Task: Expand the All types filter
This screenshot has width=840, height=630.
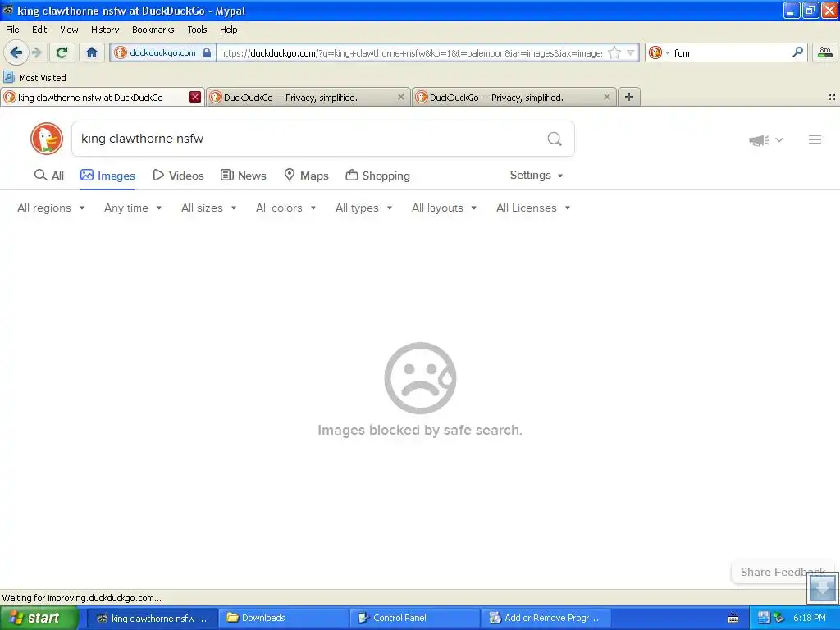Action: tap(363, 208)
